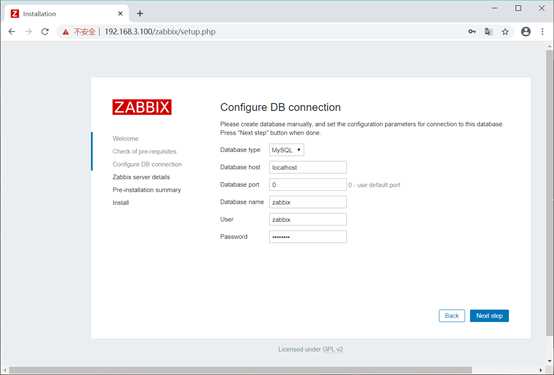Image resolution: width=554 pixels, height=375 pixels.
Task: Open saved passwords key icon
Action: (472, 32)
